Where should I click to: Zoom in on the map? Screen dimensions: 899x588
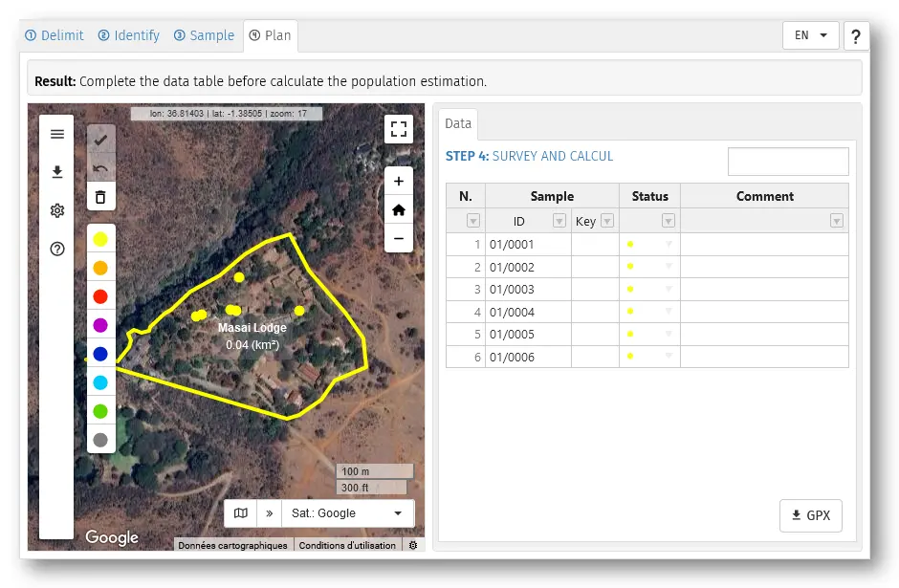[398, 182]
